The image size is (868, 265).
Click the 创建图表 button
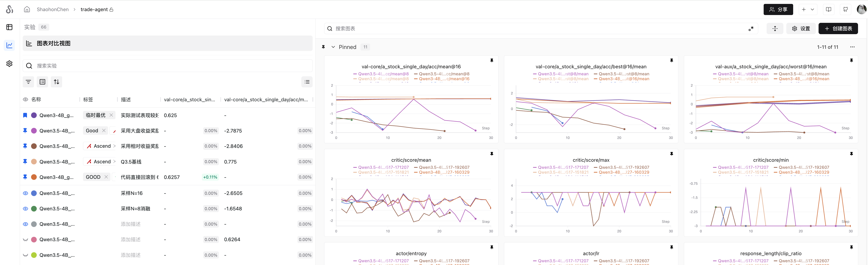(x=838, y=28)
